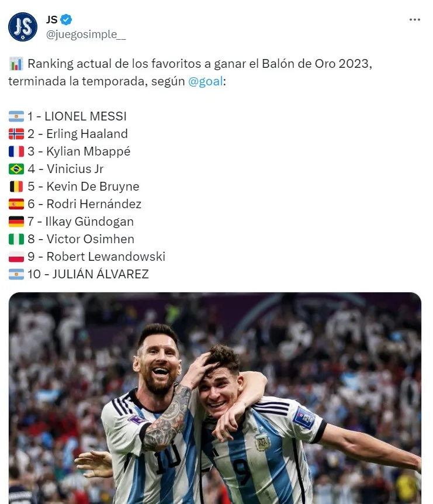Viewport: 433px width, 504px height.
Task: Click the Argentina flag beside Julián Álvarez
Action: click(x=16, y=274)
